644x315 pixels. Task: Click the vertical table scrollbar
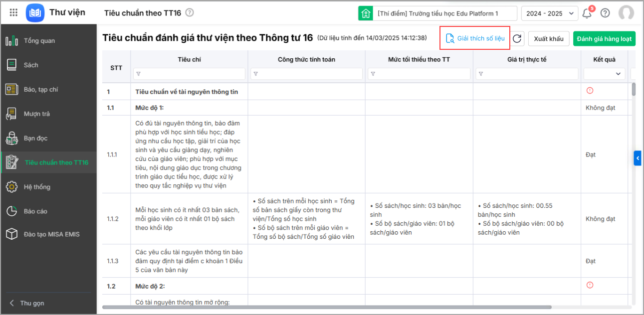[634, 90]
